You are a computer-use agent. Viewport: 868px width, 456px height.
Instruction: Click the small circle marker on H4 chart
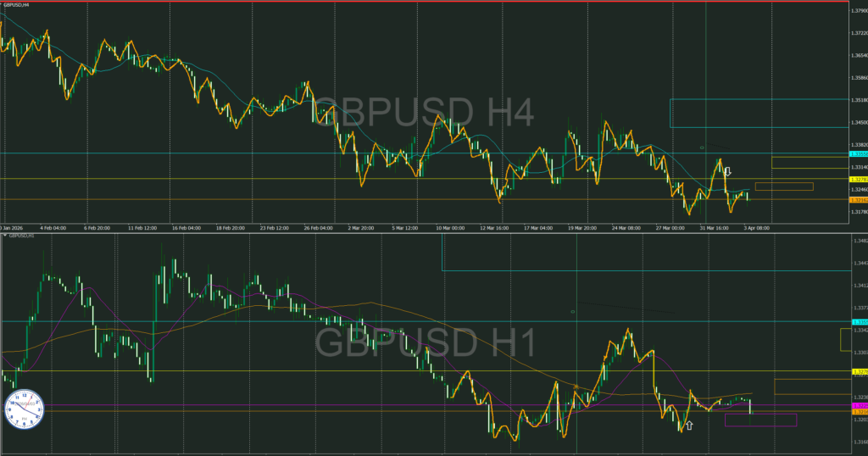[x=702, y=147]
